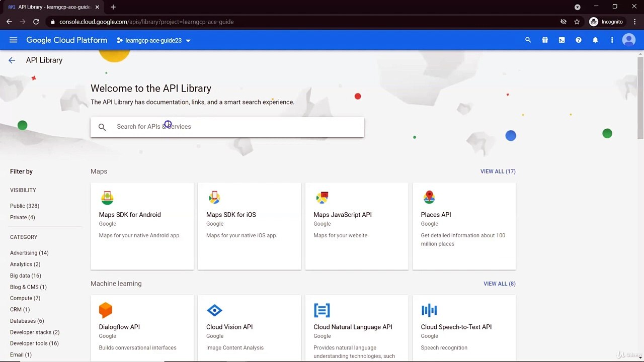Open Chrome's three-dot menu

634,22
